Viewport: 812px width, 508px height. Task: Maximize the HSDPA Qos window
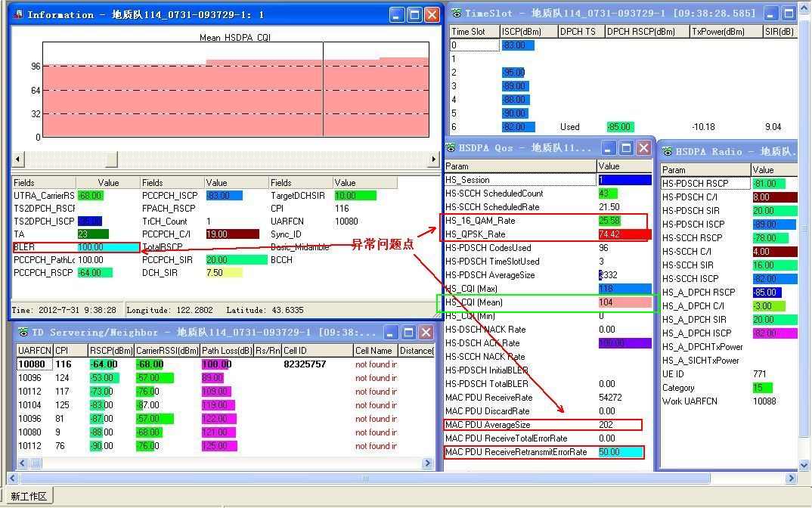coord(626,148)
